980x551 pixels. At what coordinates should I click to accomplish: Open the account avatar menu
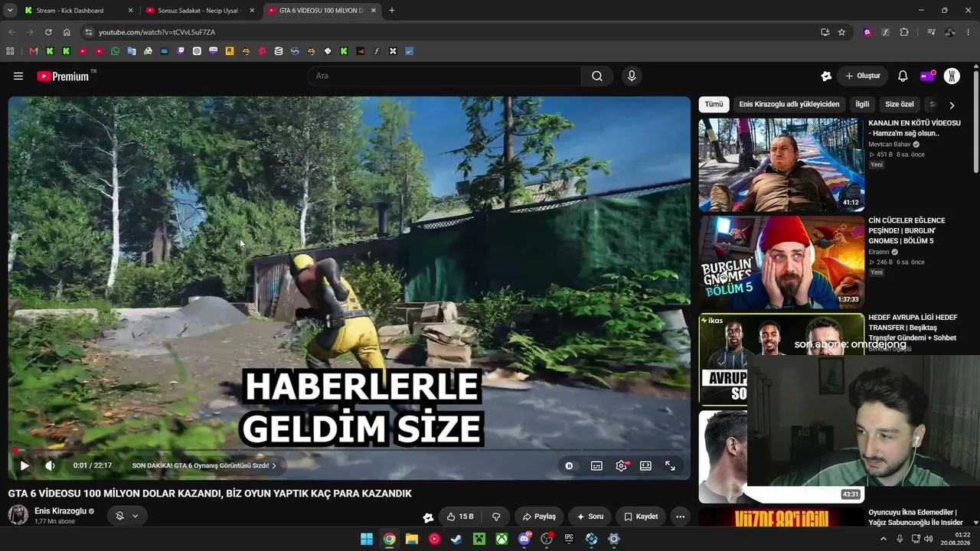pos(952,76)
